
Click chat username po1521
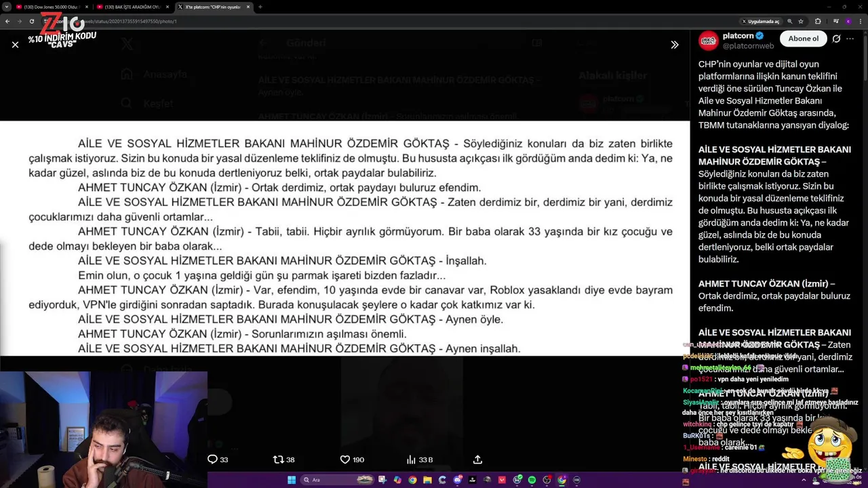coord(701,380)
